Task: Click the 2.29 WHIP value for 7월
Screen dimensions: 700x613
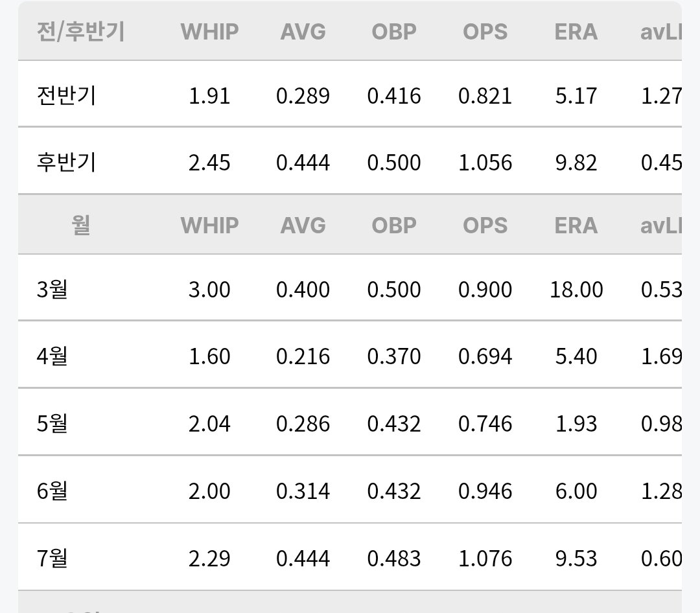Action: [x=209, y=559]
